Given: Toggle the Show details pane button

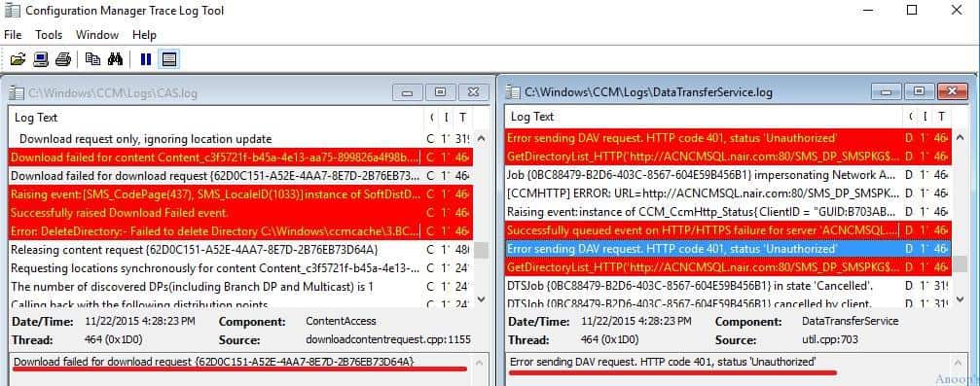Looking at the screenshot, I should (x=168, y=59).
